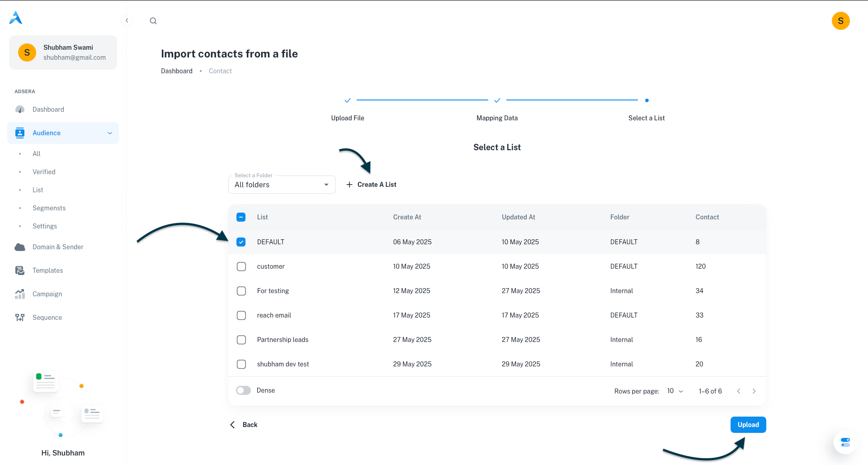Go to Verified audience submenu item
This screenshot has width=868, height=465.
(44, 172)
